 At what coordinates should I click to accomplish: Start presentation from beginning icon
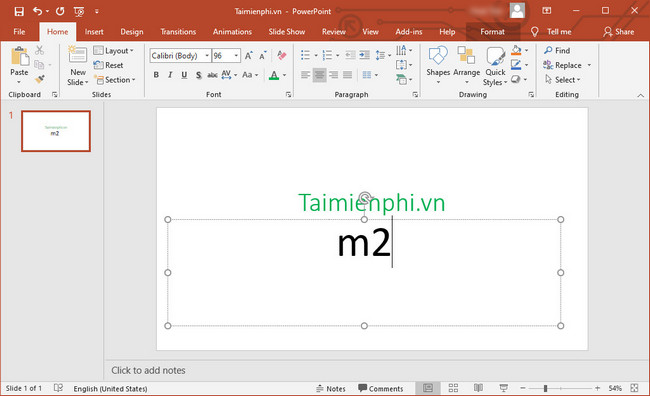[x=79, y=12]
